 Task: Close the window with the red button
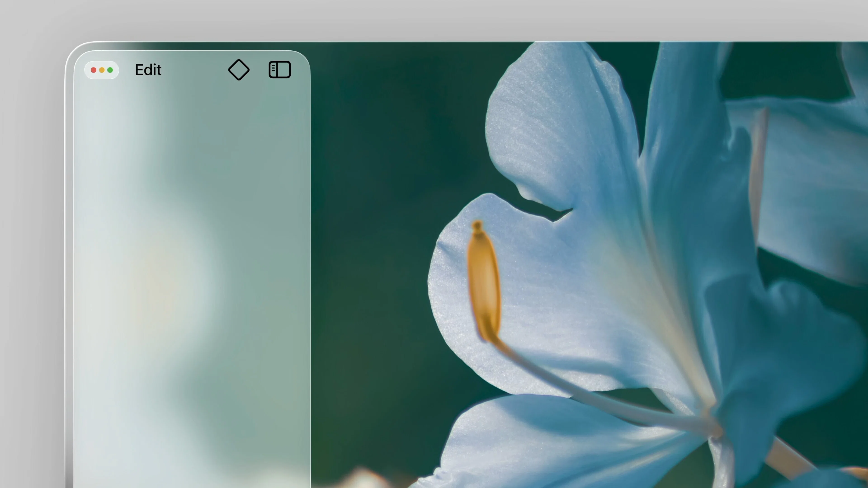coord(94,70)
